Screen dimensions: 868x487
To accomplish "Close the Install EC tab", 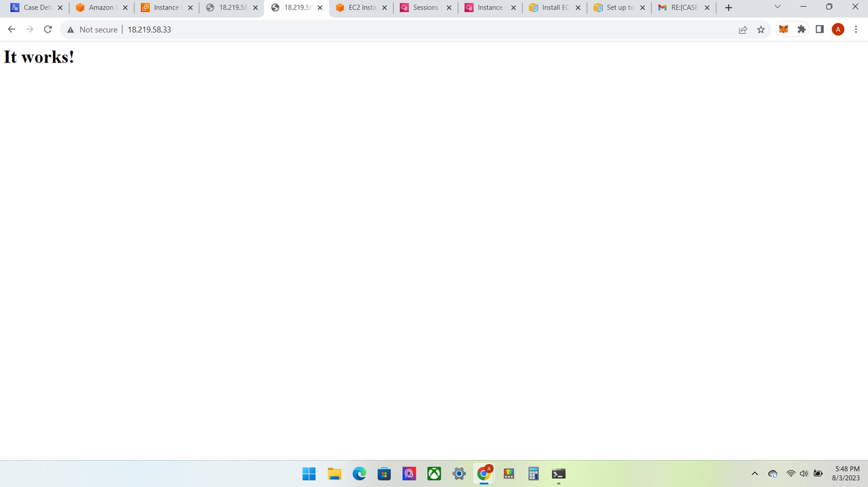I will (578, 8).
